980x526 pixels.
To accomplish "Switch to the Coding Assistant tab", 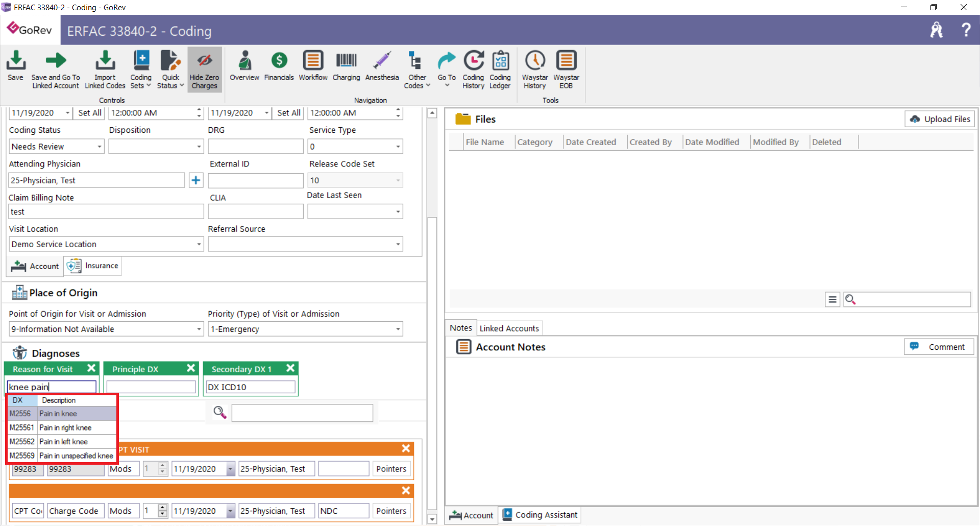I will pos(540,515).
